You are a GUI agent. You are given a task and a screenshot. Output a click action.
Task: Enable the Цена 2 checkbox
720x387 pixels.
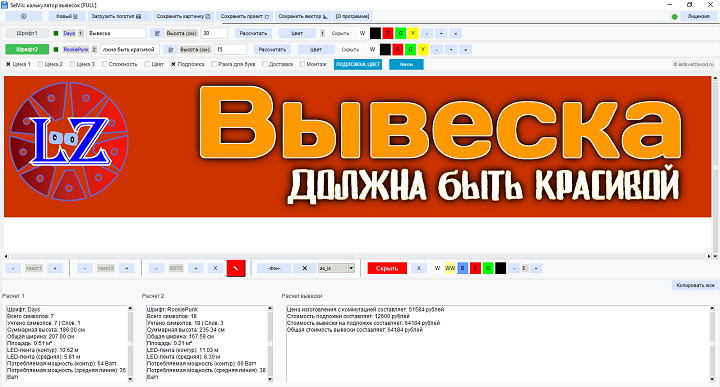tap(40, 64)
